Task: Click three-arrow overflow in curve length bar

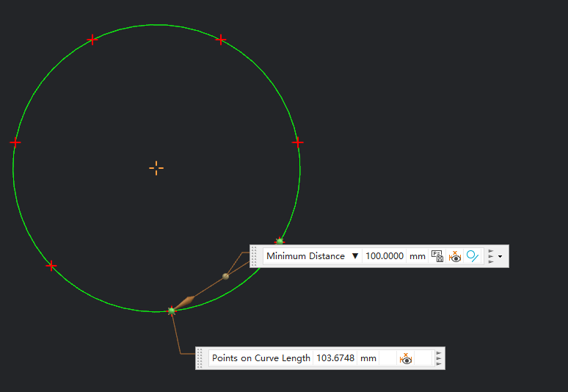Action: pos(439,358)
